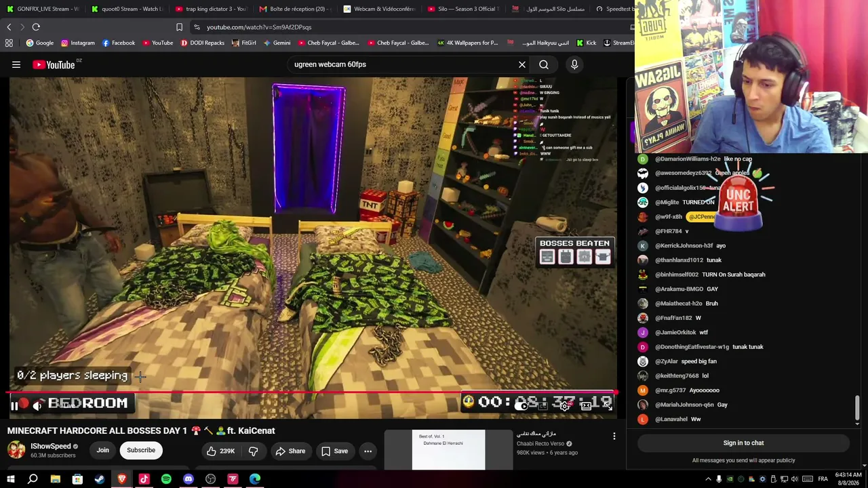Switch to the trap king dictator tab
Viewport: 868px width, 488px height.
211,9
